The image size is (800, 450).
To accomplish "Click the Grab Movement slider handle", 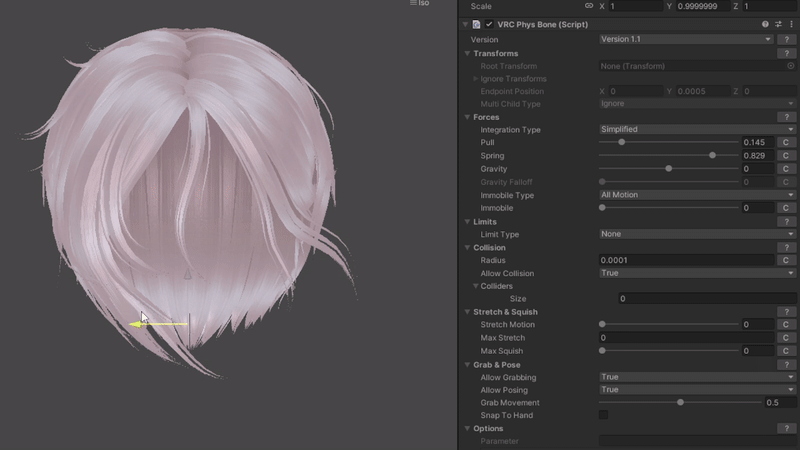I will (x=680, y=402).
